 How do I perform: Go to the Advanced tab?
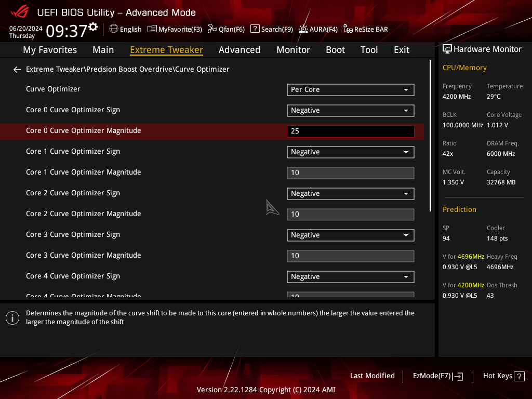pos(240,50)
